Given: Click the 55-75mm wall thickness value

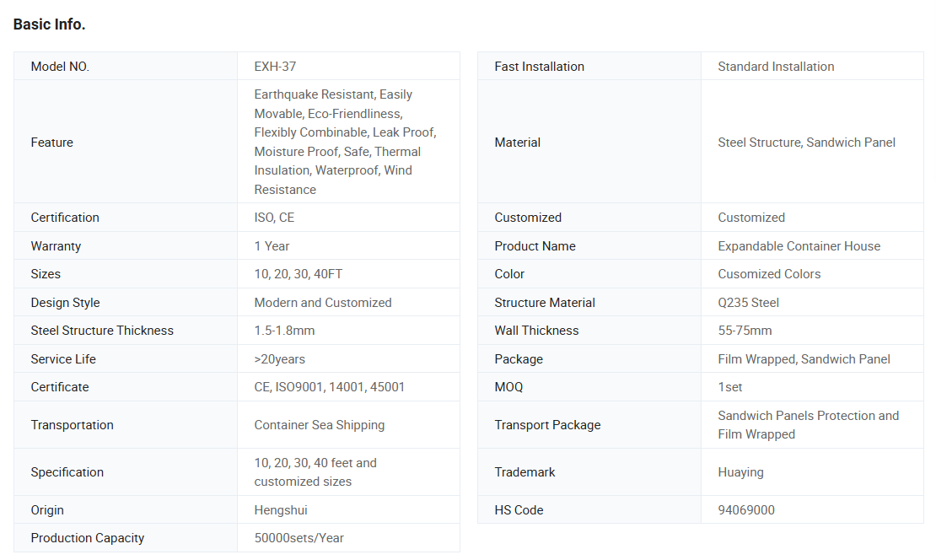Looking at the screenshot, I should [x=745, y=331].
